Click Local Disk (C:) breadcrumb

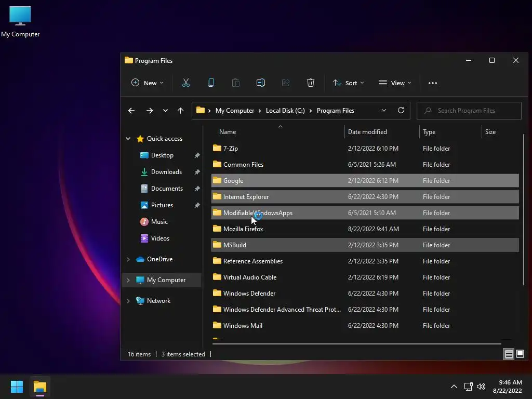coord(285,111)
